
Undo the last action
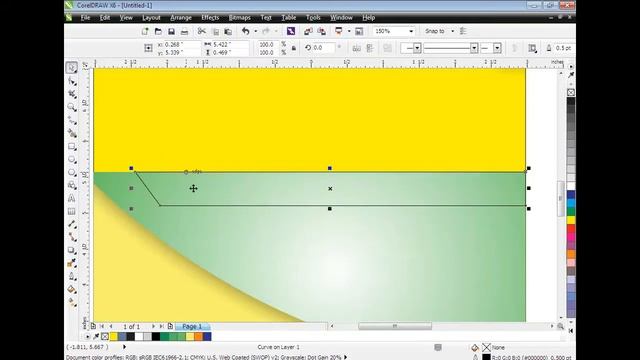click(x=245, y=31)
